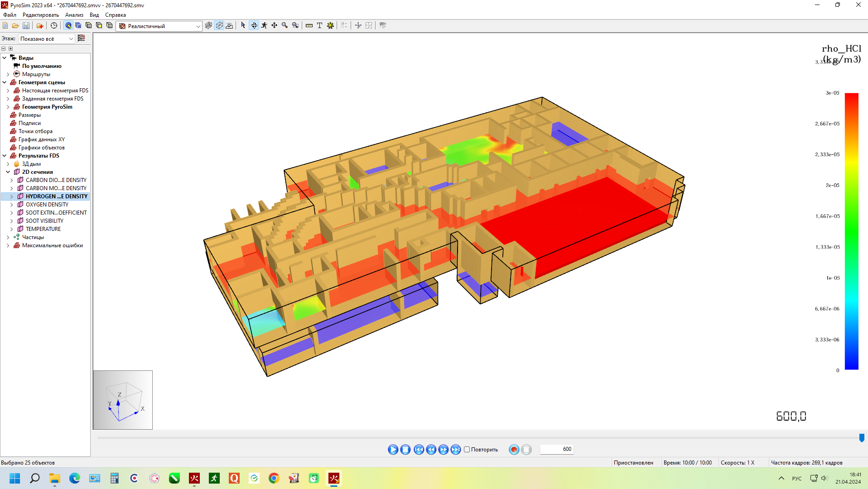Collapse the Результаты FDS node
The width and height of the screenshot is (868, 489).
[x=5, y=156]
